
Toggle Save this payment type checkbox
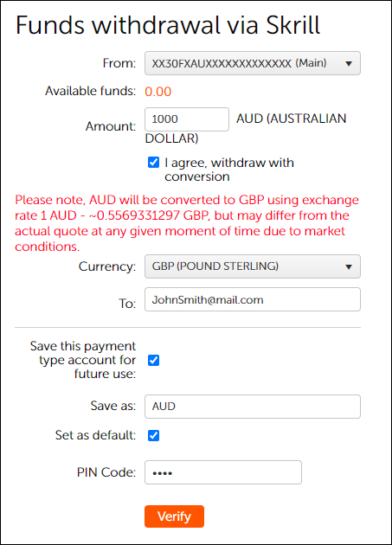[x=153, y=360]
